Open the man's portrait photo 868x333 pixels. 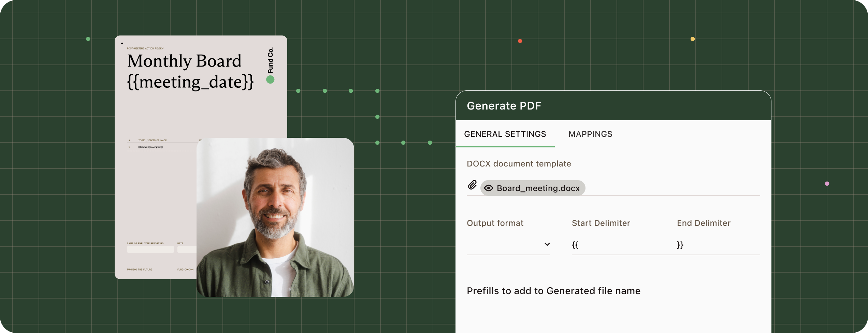tap(275, 217)
